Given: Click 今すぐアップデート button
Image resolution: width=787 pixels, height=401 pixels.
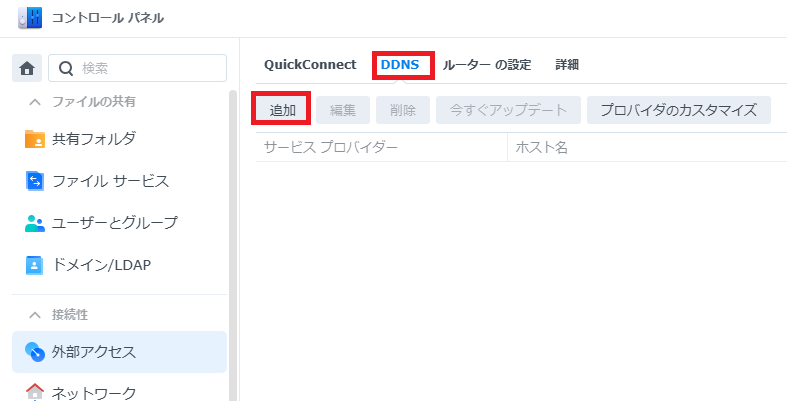Looking at the screenshot, I should coord(508,110).
